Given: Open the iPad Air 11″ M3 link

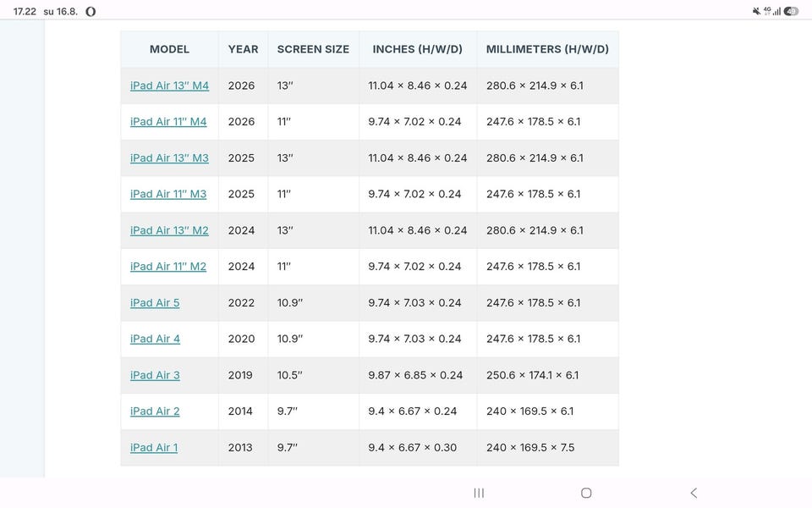Looking at the screenshot, I should (168, 194).
